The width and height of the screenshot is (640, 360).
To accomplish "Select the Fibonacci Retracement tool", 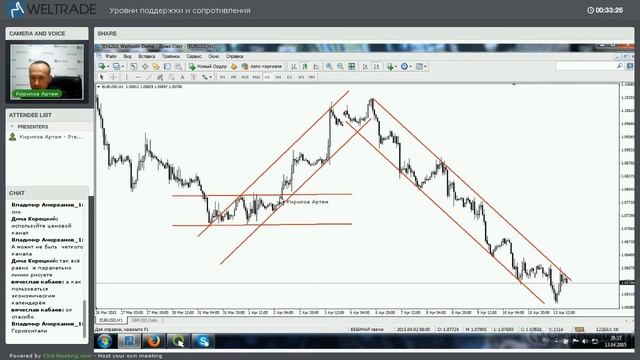I will click(x=171, y=77).
